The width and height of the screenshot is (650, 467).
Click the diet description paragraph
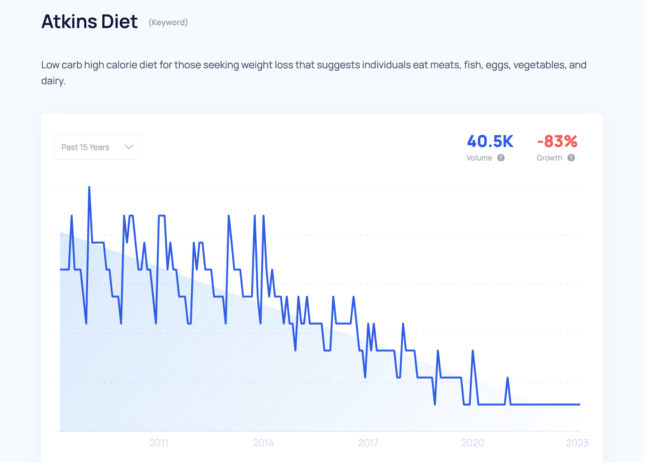(x=314, y=73)
